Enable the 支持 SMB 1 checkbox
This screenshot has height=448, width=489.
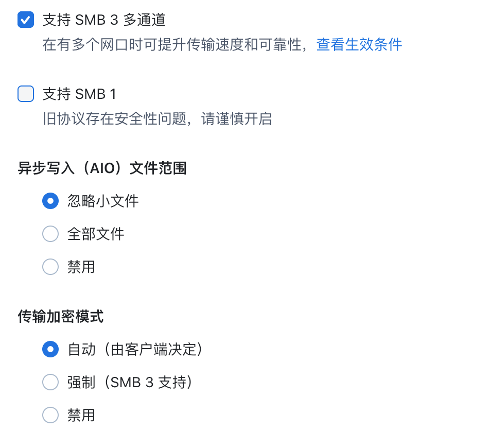(x=26, y=94)
